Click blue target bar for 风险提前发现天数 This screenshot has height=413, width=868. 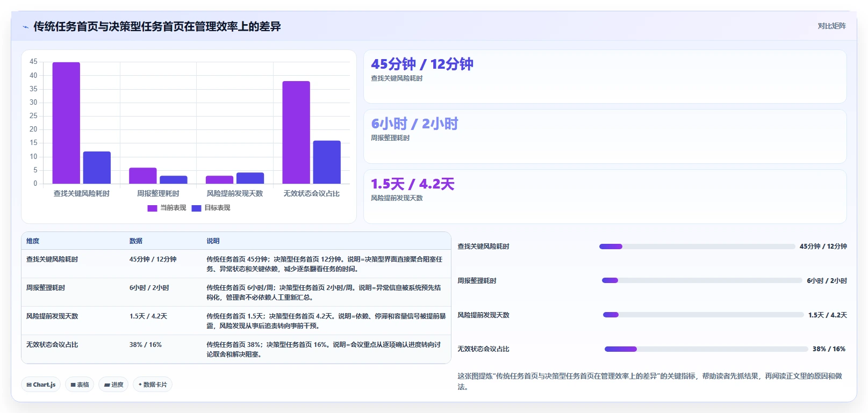(250, 178)
